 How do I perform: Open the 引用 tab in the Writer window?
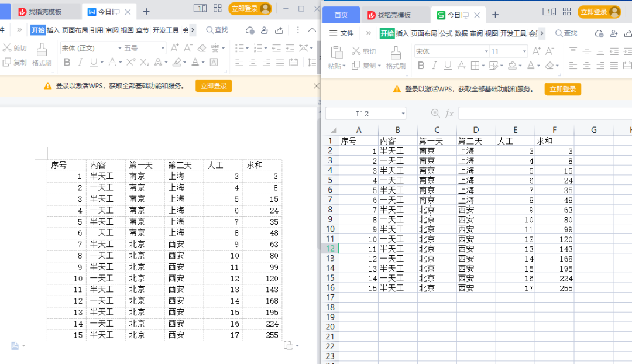point(97,30)
